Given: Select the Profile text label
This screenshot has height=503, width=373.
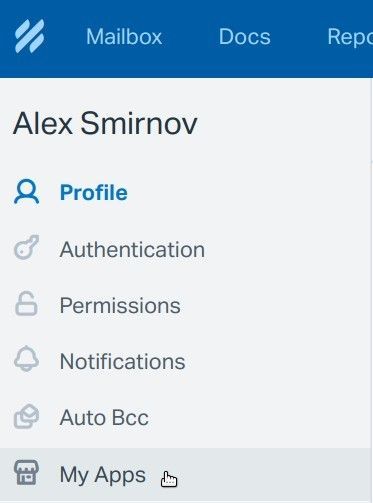Looking at the screenshot, I should [x=94, y=192].
